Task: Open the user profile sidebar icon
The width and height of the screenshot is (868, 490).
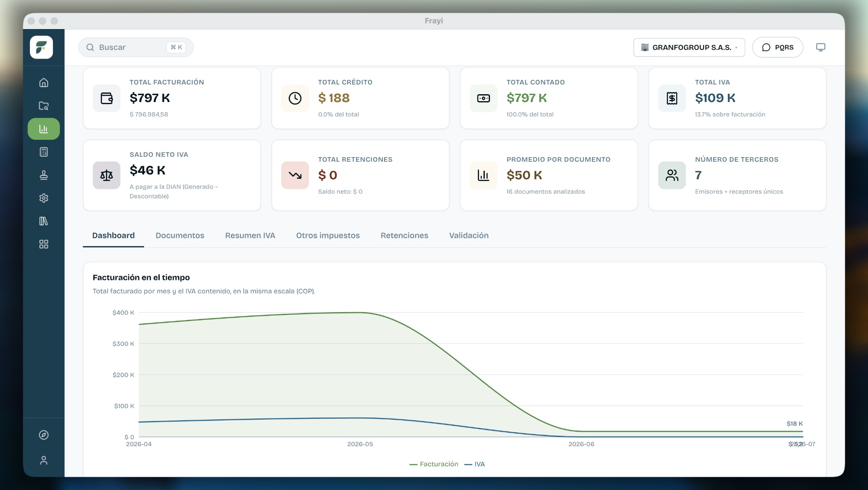Action: pyautogui.click(x=44, y=460)
